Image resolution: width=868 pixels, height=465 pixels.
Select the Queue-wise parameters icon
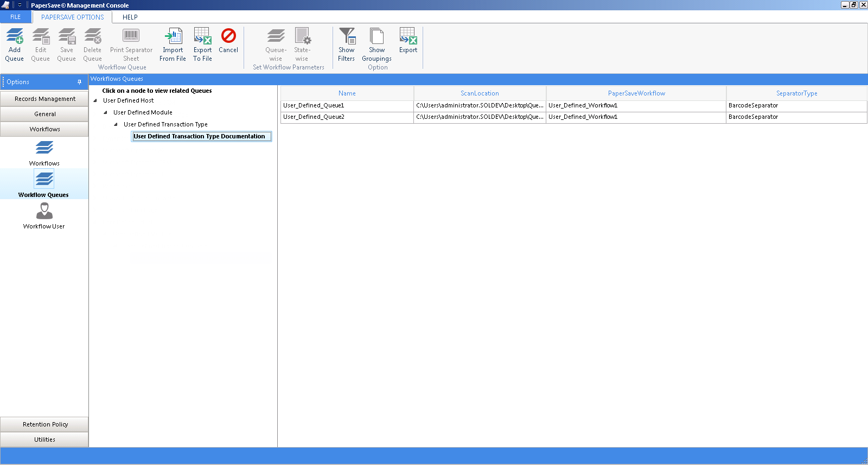click(276, 36)
